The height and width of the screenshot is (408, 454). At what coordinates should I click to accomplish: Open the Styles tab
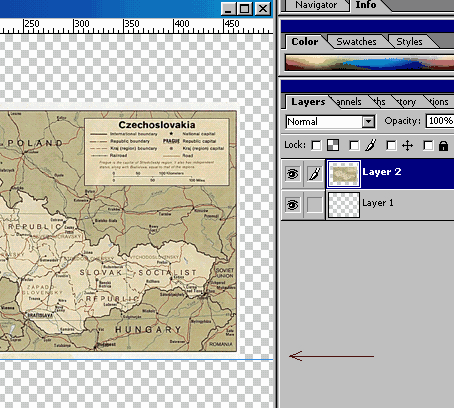click(x=409, y=42)
